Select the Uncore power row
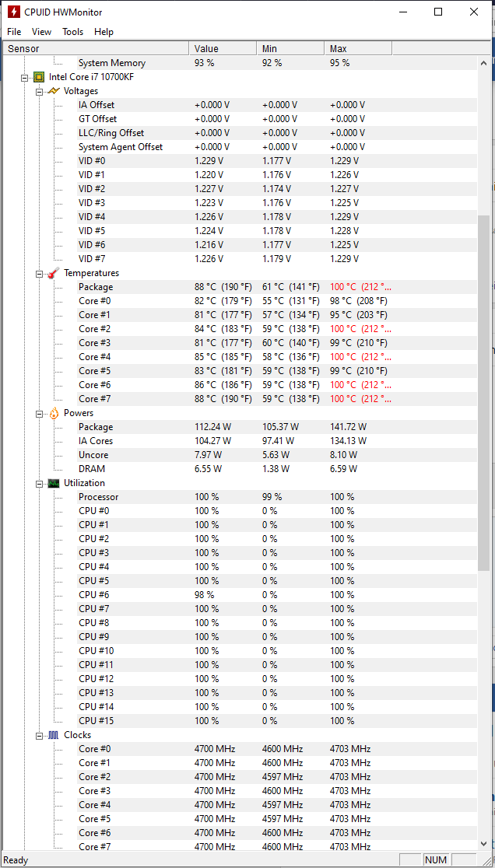Viewport: 495px width, 868px height. (277, 455)
